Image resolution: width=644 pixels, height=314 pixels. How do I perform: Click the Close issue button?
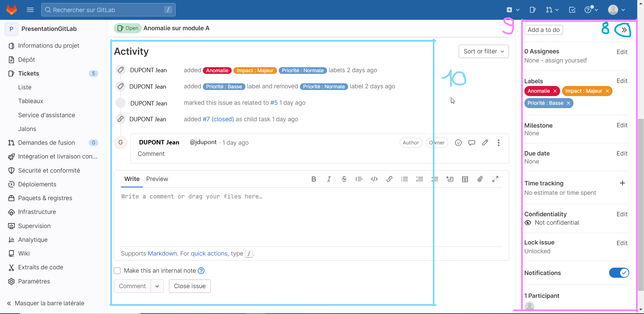(x=190, y=286)
